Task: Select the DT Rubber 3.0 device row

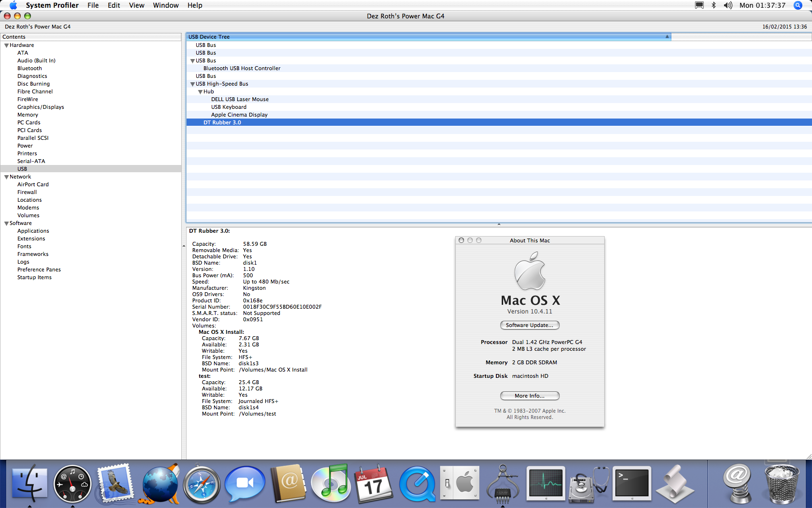Action: [x=499, y=123]
